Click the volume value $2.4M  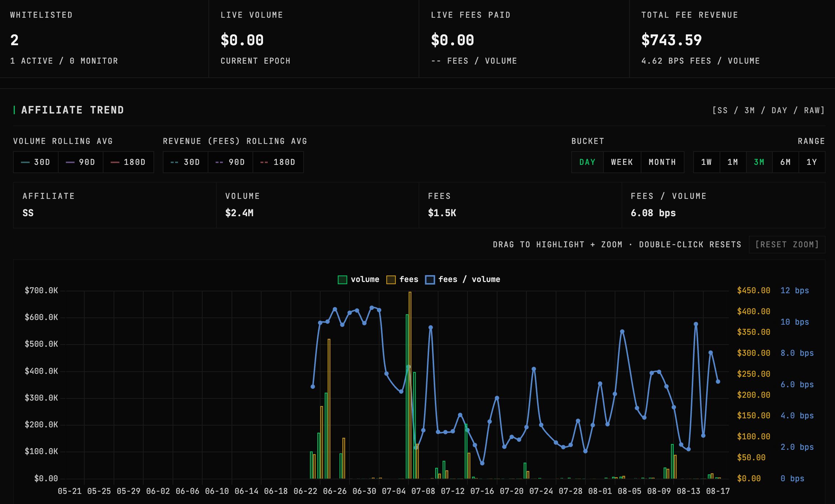pos(240,213)
